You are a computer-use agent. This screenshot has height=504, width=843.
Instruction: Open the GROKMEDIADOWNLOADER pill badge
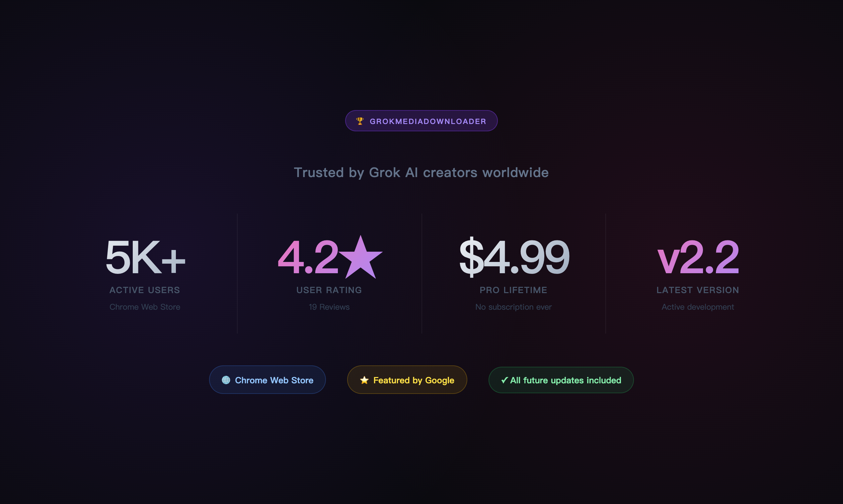pyautogui.click(x=421, y=121)
